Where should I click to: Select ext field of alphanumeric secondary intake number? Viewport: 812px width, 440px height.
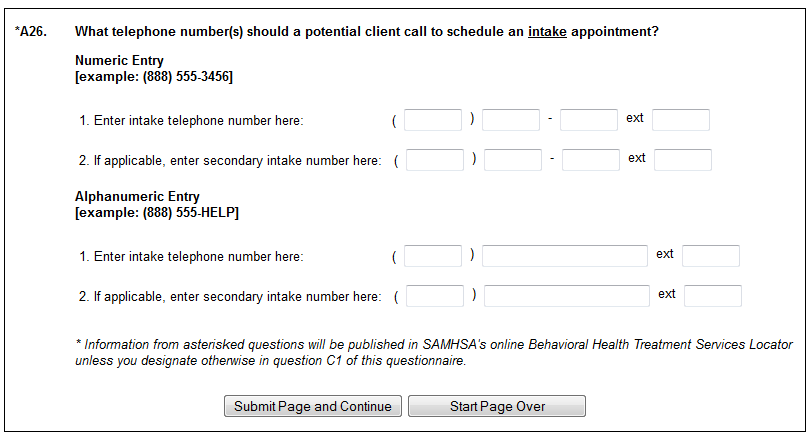(713, 296)
